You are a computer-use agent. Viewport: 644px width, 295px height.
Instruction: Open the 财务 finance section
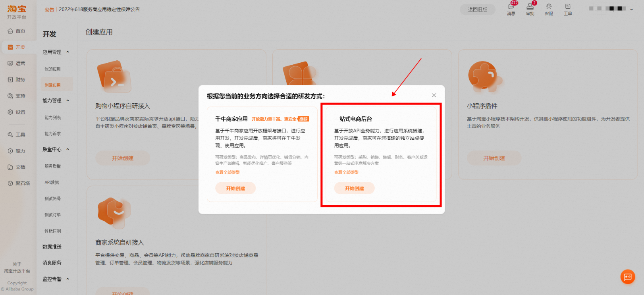pyautogui.click(x=16, y=80)
